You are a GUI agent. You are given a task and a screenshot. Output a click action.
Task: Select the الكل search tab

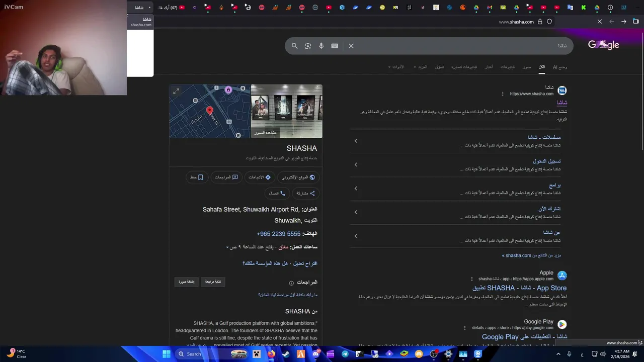542,67
